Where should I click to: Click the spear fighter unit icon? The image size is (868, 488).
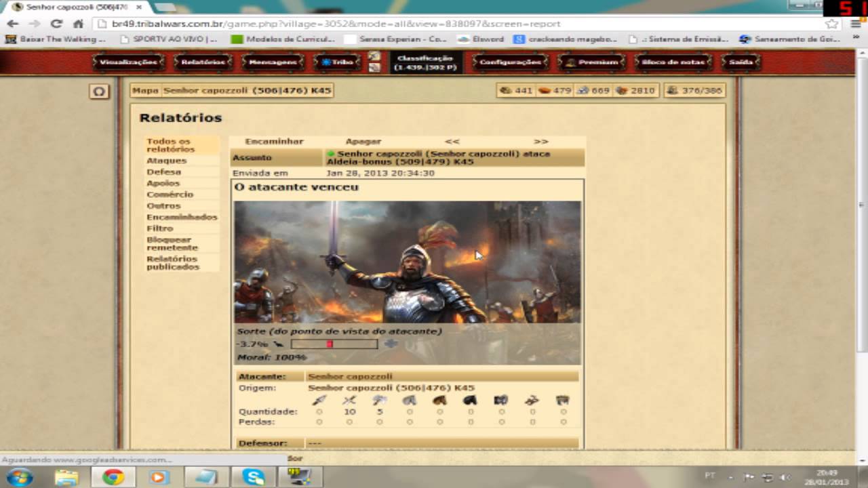pos(319,401)
